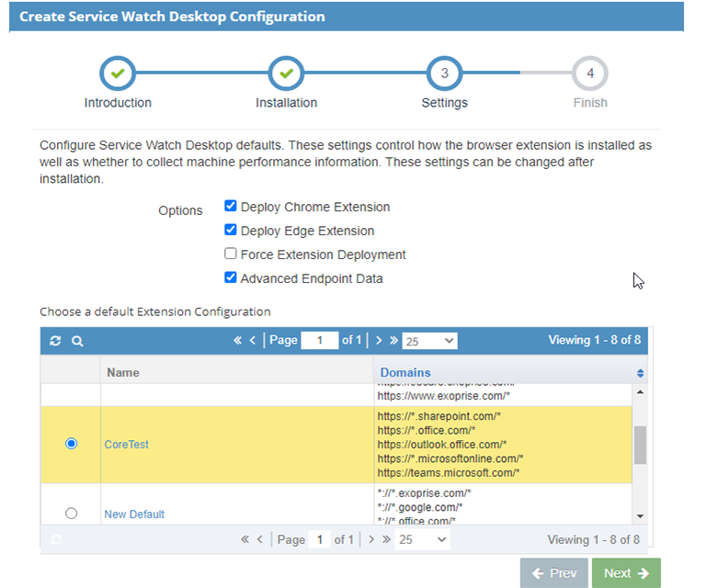Screen dimensions: 707x588
Task: Click the top pager page number field
Action: coord(320,340)
